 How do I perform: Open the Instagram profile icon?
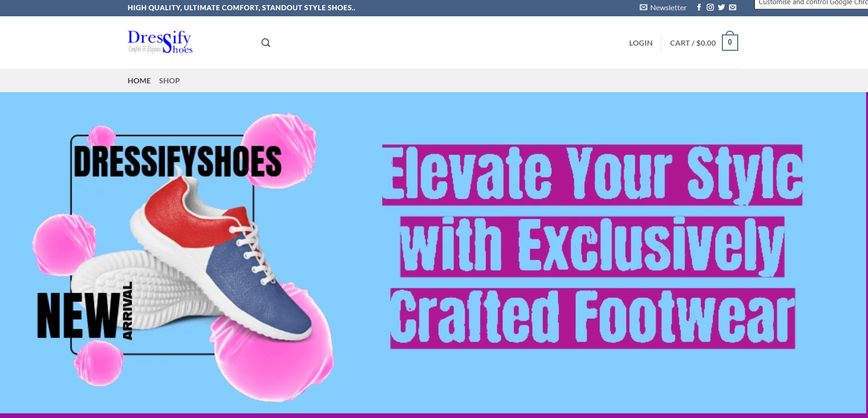pyautogui.click(x=710, y=7)
